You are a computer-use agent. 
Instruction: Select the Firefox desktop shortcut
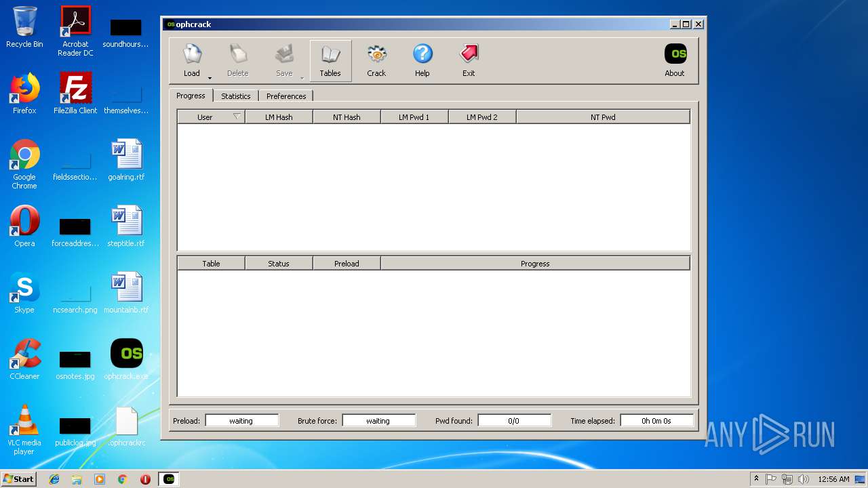24,94
